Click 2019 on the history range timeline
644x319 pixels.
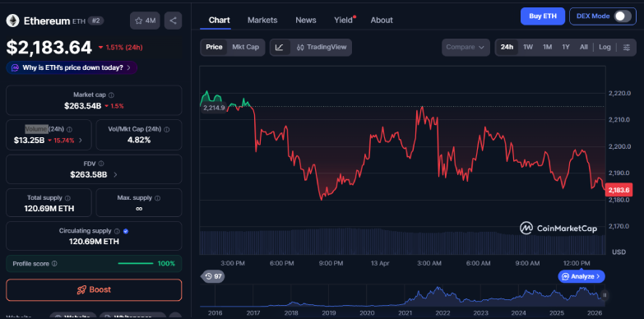click(x=328, y=313)
